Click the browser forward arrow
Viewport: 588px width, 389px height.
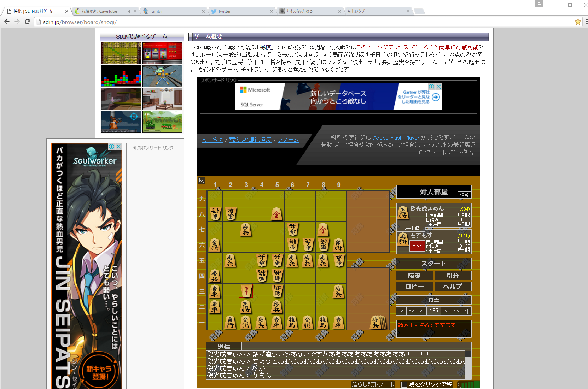click(17, 22)
